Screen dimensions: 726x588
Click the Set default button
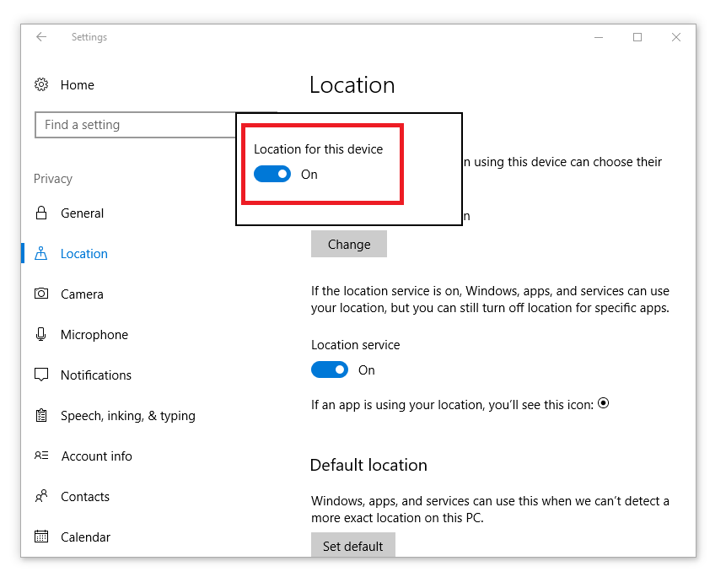(x=353, y=545)
